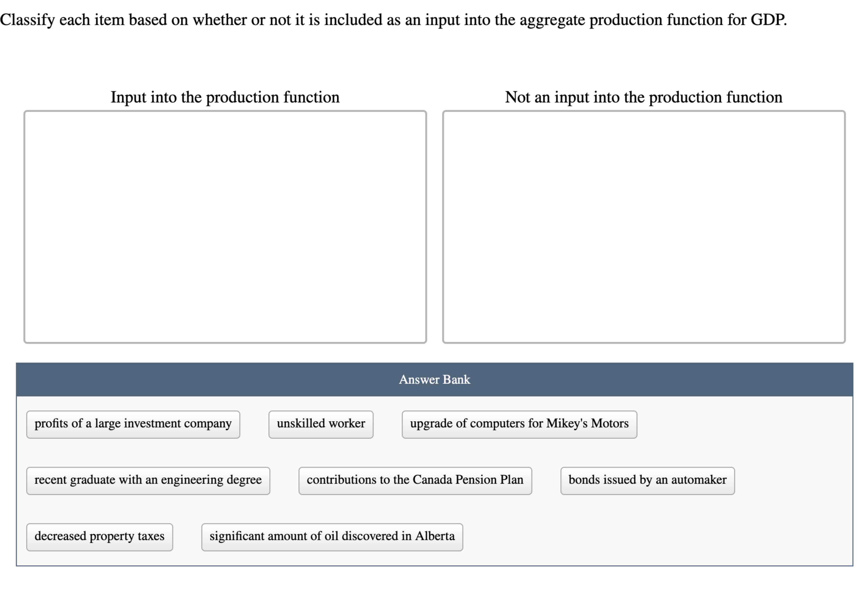
Task: Select the "bonds issued by an automaker" tile
Action: (647, 480)
